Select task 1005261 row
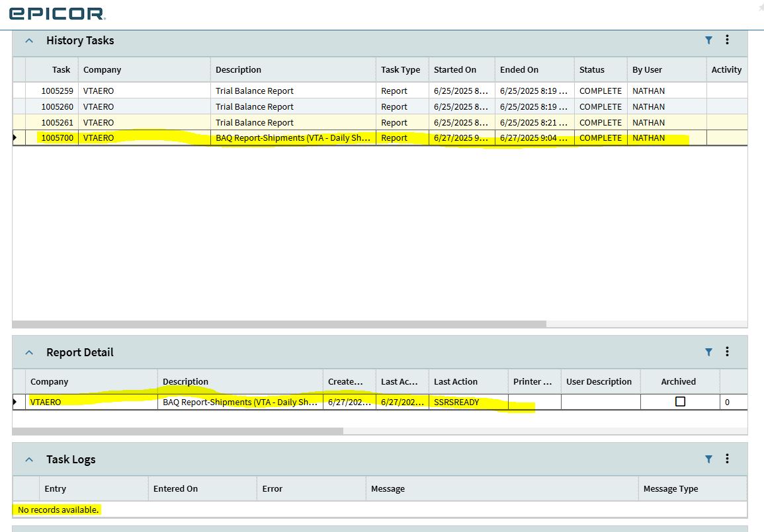The image size is (764, 532). [380, 122]
